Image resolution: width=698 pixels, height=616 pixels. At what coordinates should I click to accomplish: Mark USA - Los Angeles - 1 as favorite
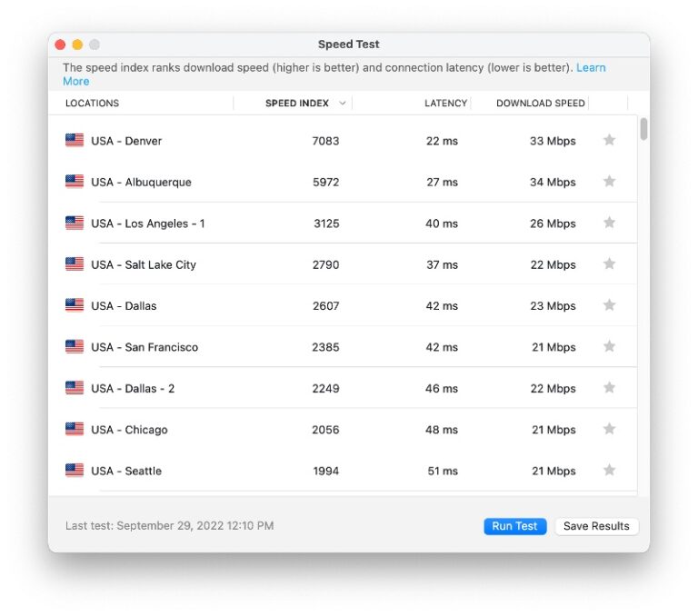tap(609, 223)
